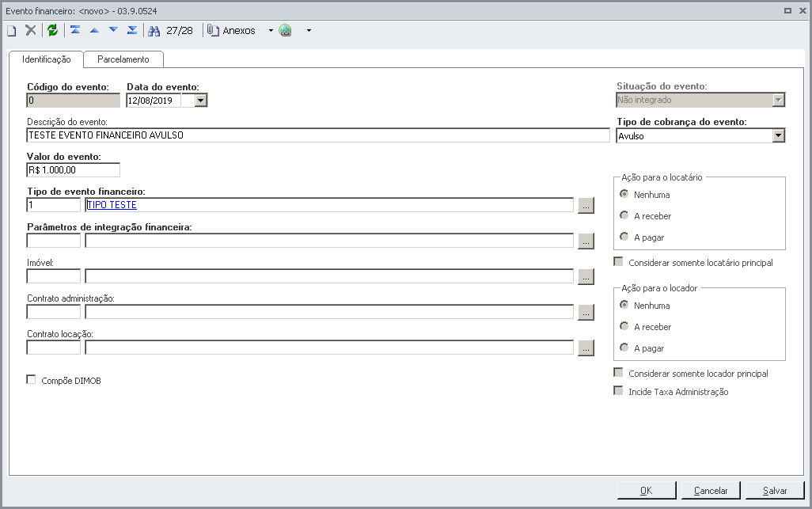Image resolution: width=812 pixels, height=509 pixels.
Task: Click the OK button
Action: pyautogui.click(x=647, y=490)
